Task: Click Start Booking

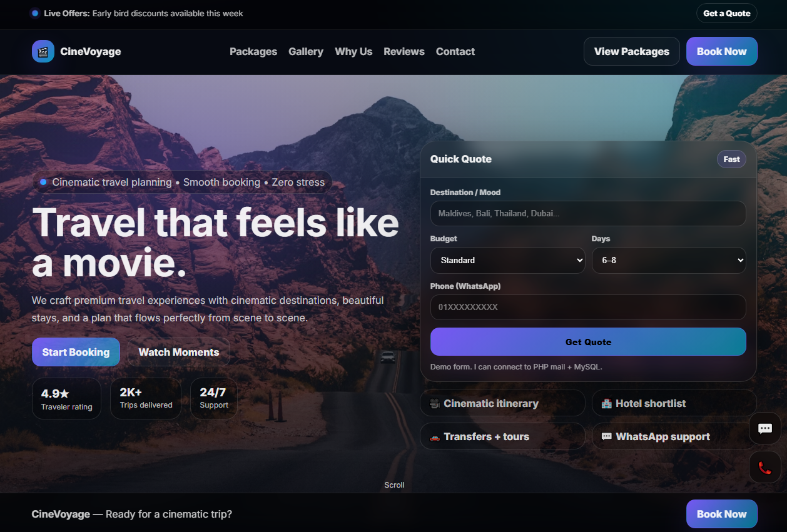Action: click(x=76, y=352)
